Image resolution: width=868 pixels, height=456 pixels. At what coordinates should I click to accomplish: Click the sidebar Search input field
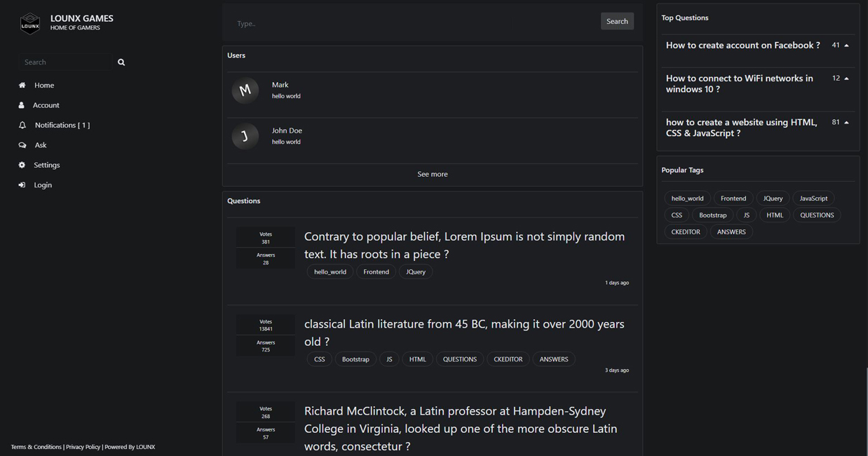point(65,62)
